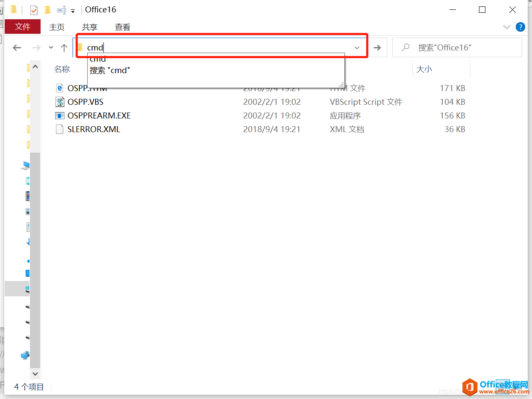Open Properties from the quick access toolbar

point(34,10)
